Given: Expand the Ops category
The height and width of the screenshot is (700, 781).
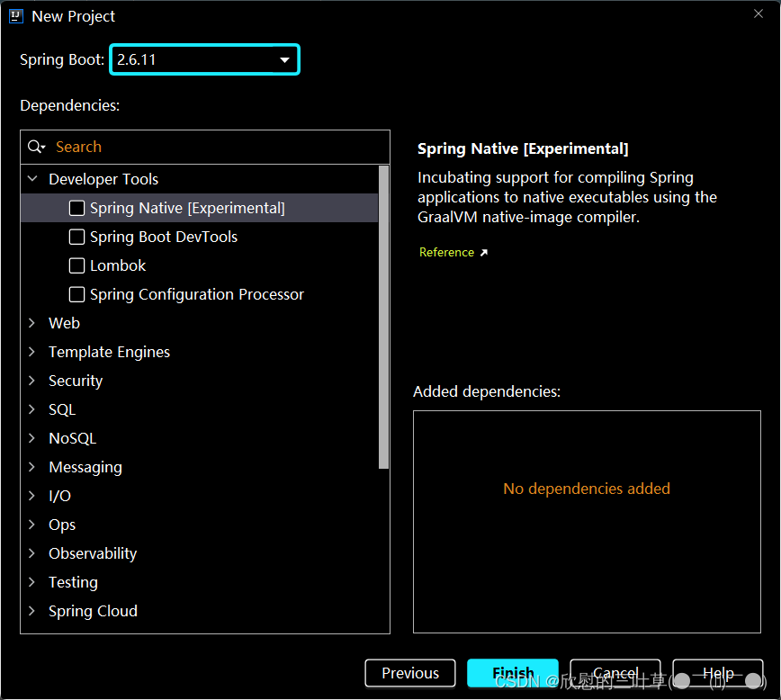Looking at the screenshot, I should pyautogui.click(x=31, y=525).
